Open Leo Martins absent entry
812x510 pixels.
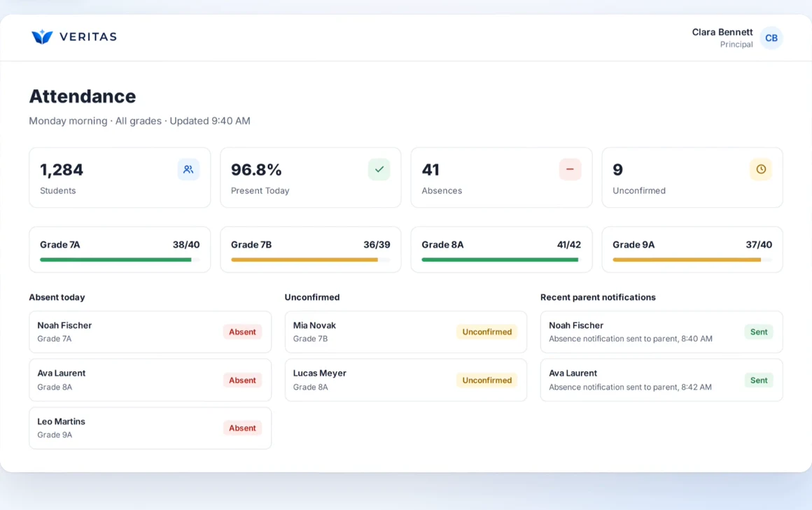[x=150, y=428]
